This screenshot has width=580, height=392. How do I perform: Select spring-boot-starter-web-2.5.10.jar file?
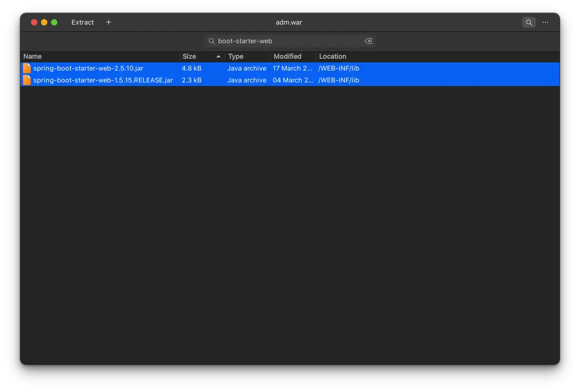point(290,68)
